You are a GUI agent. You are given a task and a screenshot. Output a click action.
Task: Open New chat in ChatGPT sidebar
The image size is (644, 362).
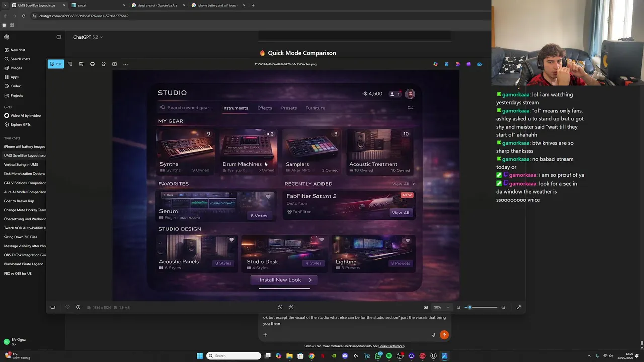tap(18, 50)
